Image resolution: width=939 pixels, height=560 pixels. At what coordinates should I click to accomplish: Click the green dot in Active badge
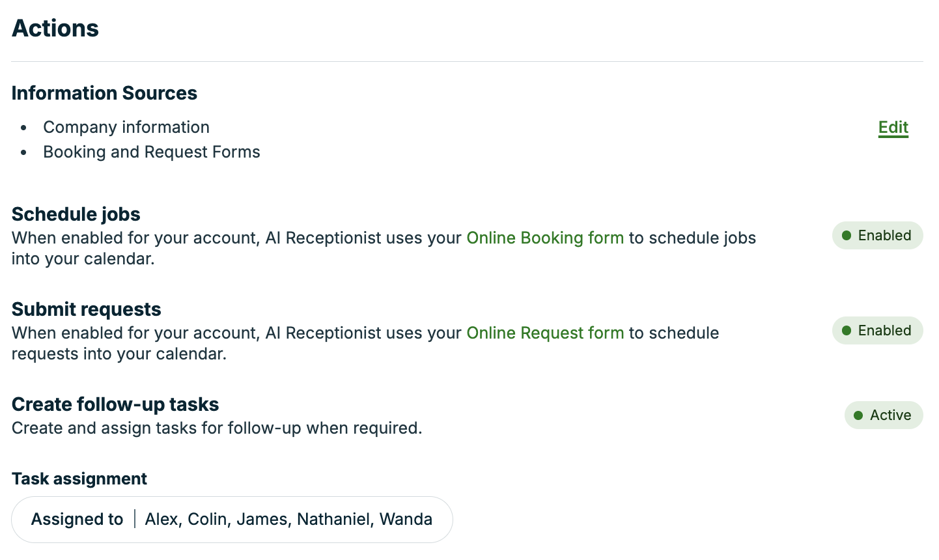[858, 415]
